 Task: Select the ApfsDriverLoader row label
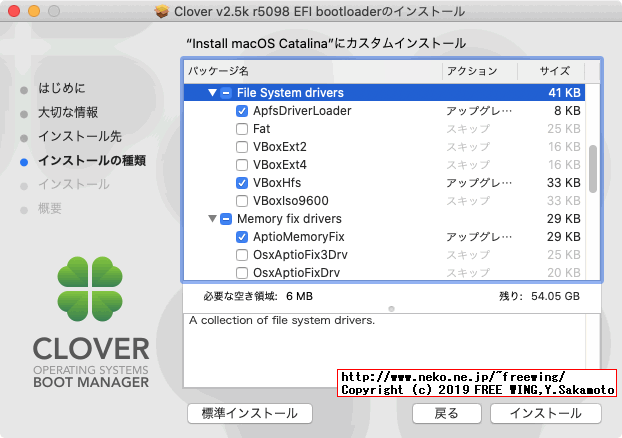pyautogui.click(x=302, y=111)
